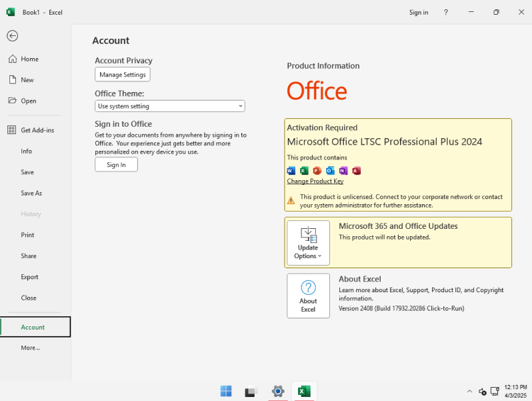Click the Outlook app icon in product list
Screen dimensions: 532x401
tap(330, 170)
